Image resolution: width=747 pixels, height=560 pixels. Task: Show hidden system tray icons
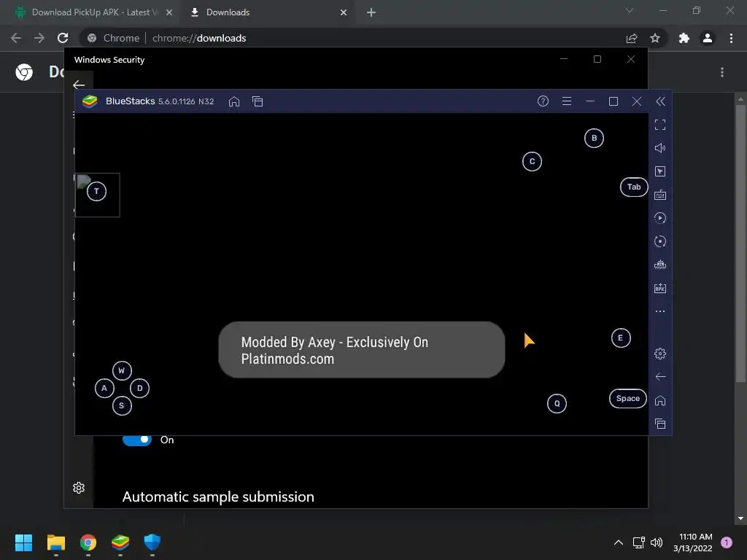[619, 542]
